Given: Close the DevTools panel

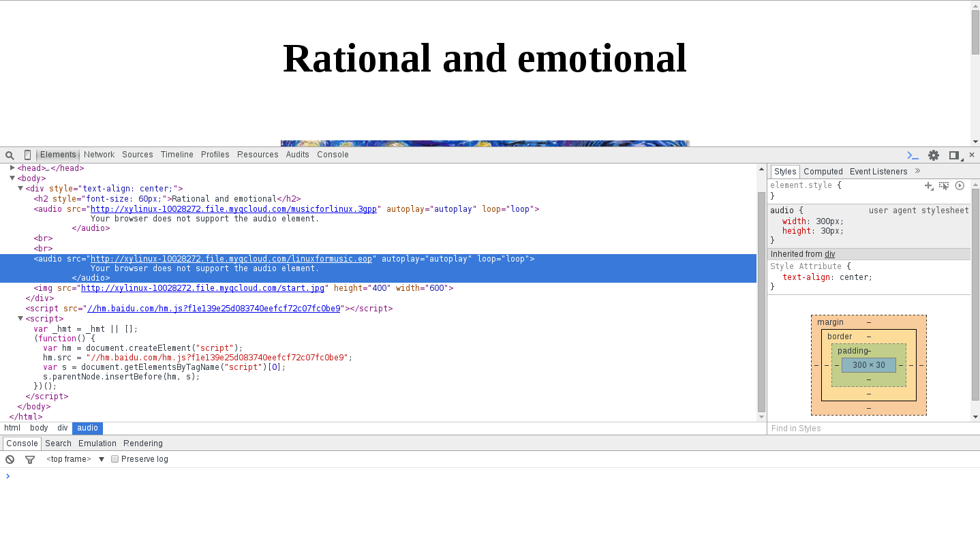Looking at the screenshot, I should tap(972, 155).
